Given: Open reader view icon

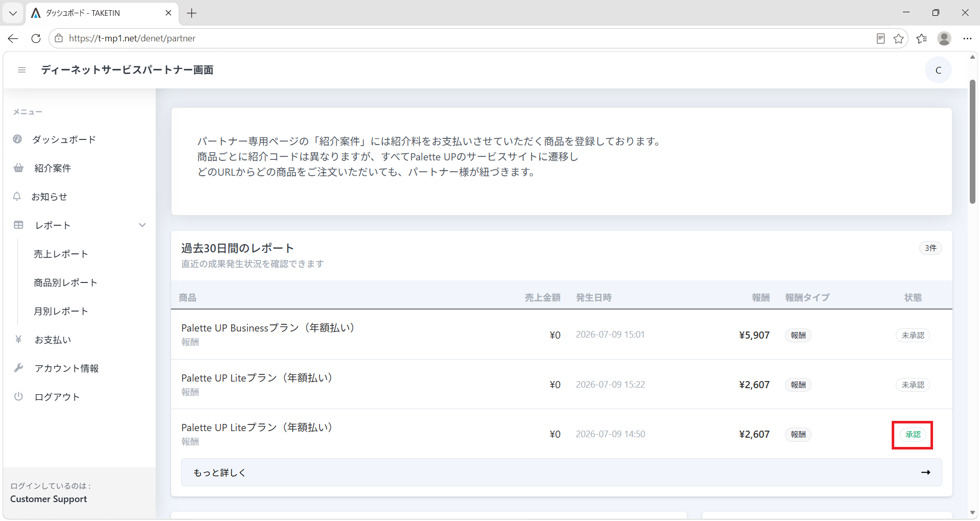Looking at the screenshot, I should (880, 38).
